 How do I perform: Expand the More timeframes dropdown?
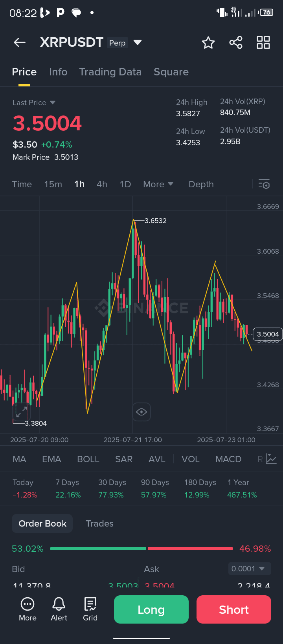[x=158, y=184]
